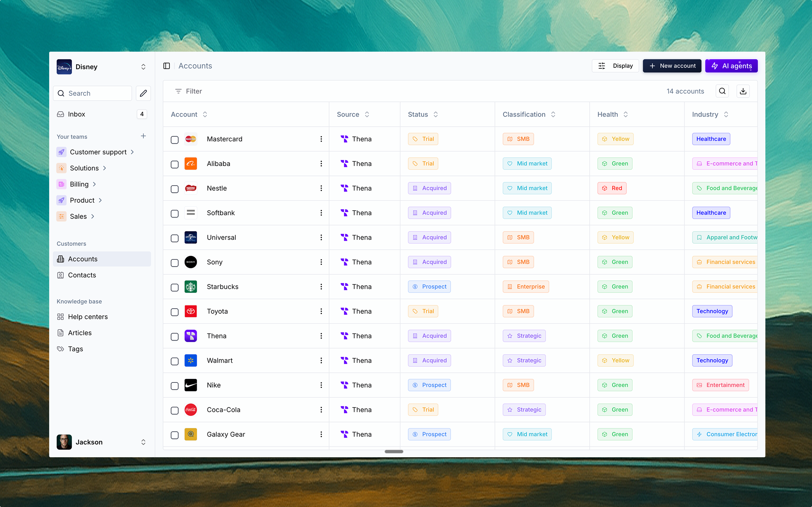Viewport: 812px width, 507px height.
Task: Open the three-dot menu for Nestle
Action: click(x=321, y=188)
